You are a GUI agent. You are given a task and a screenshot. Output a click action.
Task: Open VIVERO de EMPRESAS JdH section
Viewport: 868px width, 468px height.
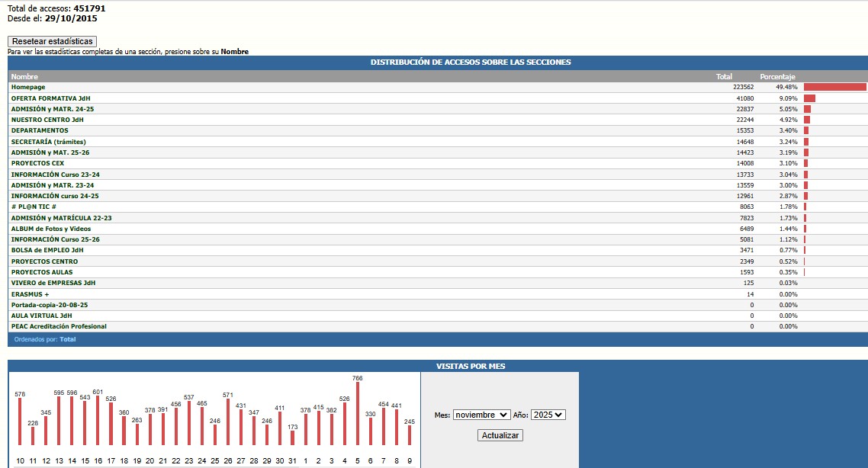click(x=52, y=283)
